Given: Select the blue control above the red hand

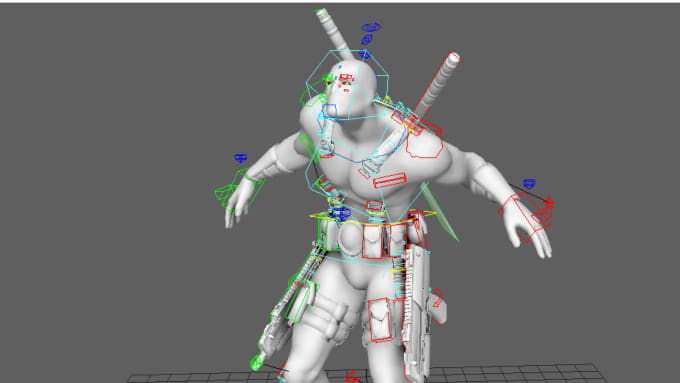Looking at the screenshot, I should click(x=529, y=184).
